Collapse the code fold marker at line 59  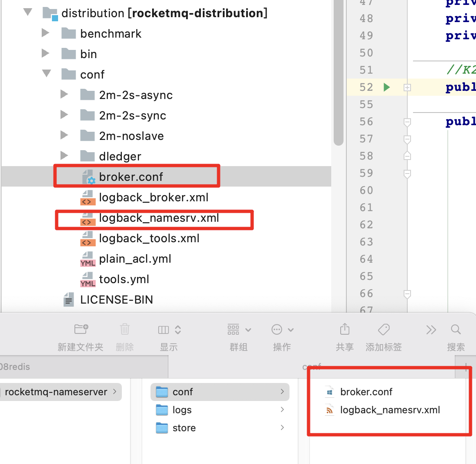click(x=407, y=174)
